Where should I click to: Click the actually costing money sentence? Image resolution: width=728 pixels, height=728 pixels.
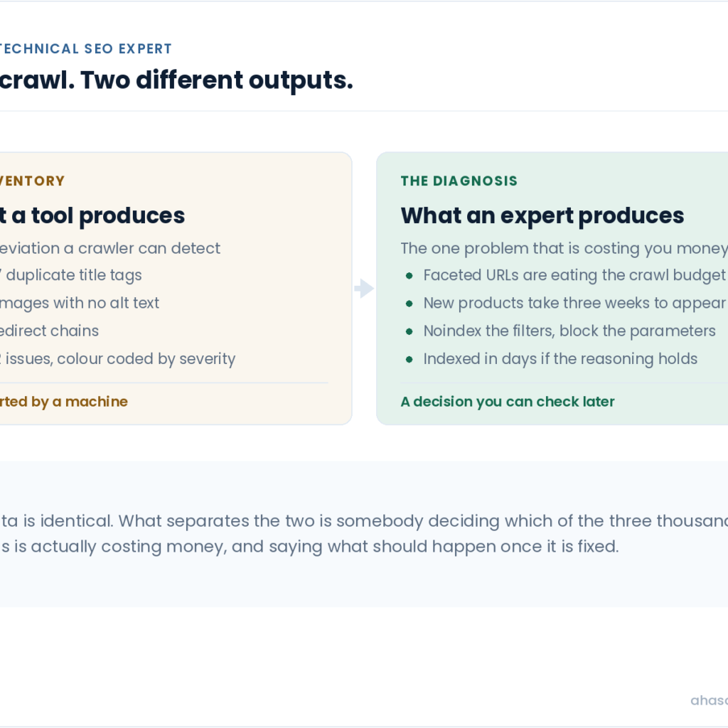tap(309, 547)
